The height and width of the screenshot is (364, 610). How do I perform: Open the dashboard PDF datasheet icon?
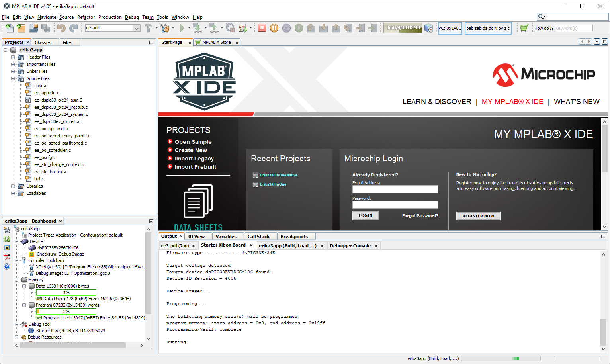7,257
